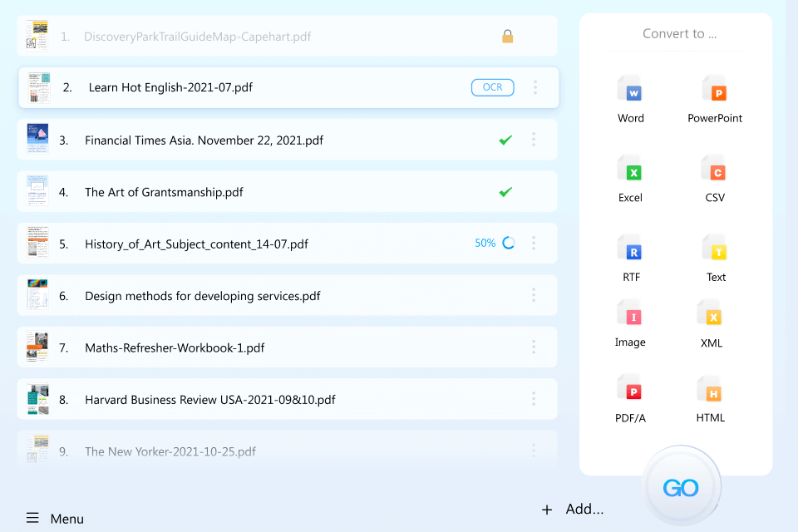This screenshot has height=532, width=798.
Task: Click the progress spinner for History_of_Art file
Action: click(509, 243)
